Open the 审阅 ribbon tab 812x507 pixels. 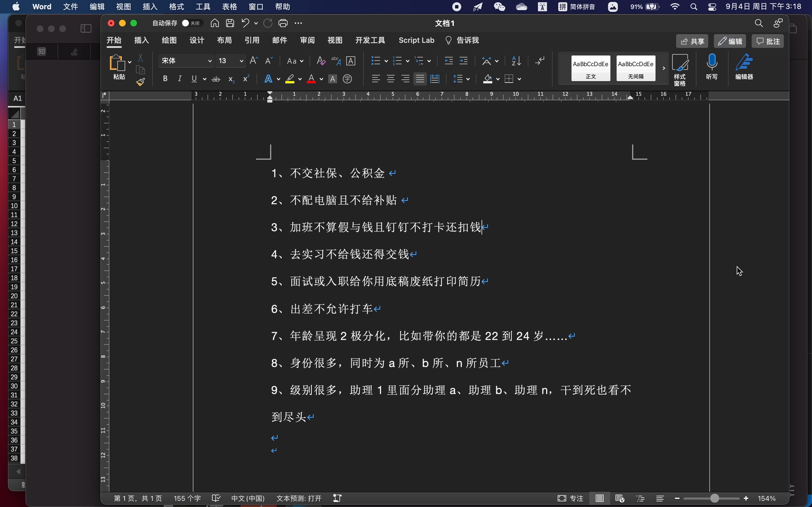pos(308,40)
